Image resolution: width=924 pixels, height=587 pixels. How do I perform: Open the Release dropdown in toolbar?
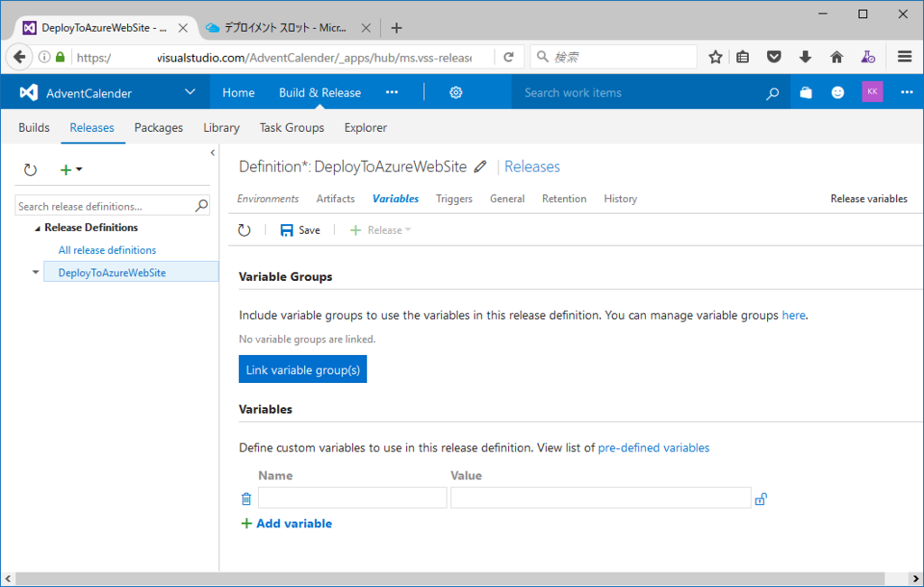pos(381,230)
